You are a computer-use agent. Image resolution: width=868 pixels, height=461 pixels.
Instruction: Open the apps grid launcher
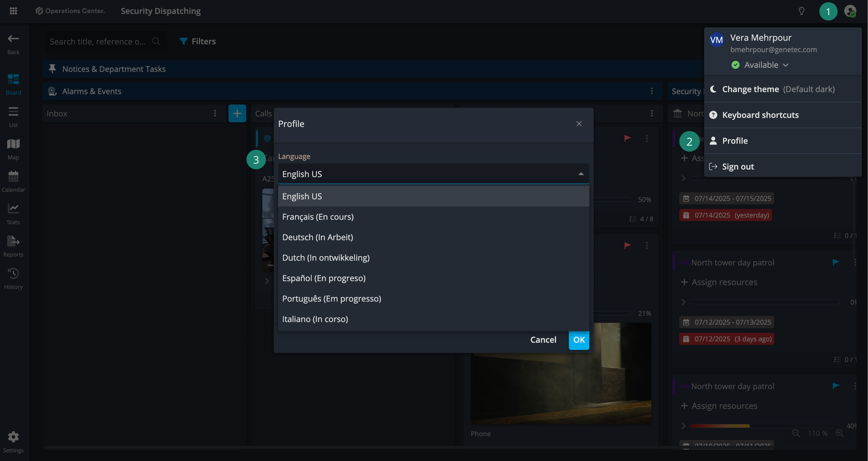(13, 11)
